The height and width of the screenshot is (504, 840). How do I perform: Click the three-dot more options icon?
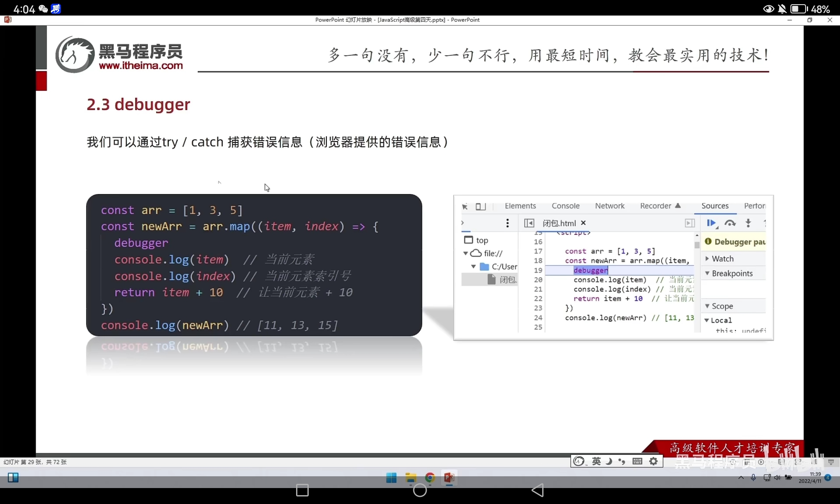point(507,223)
